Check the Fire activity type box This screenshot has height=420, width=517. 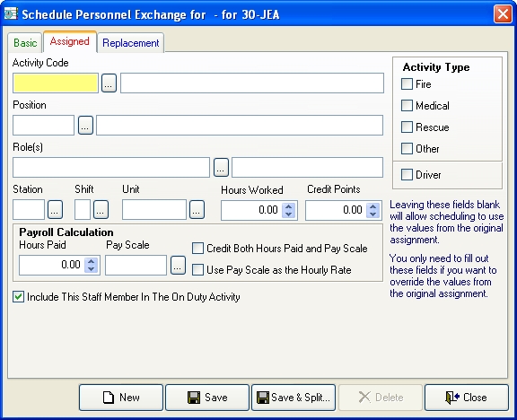click(407, 84)
